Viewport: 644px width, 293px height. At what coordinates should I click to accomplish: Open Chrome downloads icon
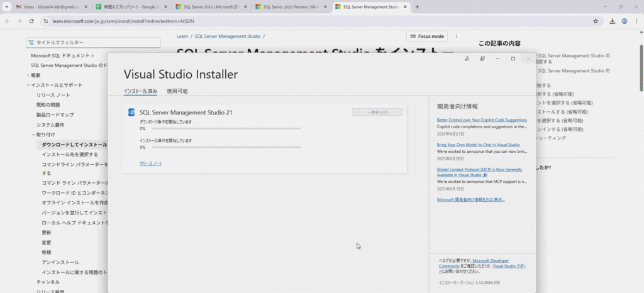(613, 21)
